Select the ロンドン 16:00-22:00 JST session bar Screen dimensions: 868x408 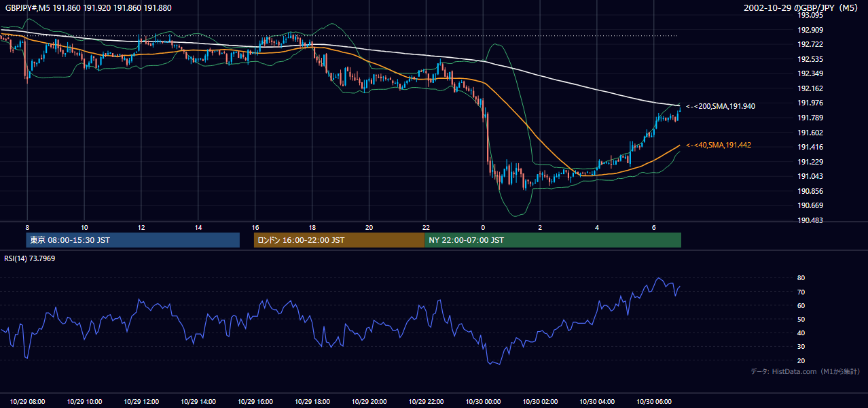click(x=339, y=240)
